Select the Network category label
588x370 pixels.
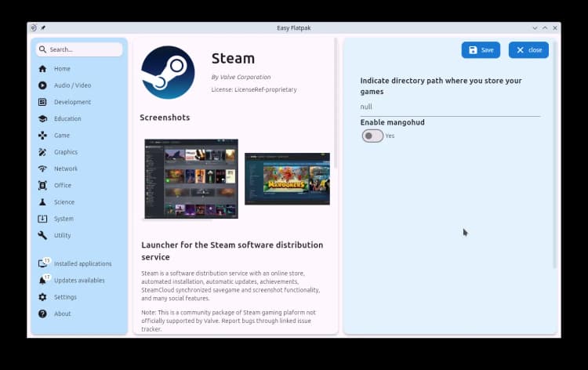(x=66, y=169)
